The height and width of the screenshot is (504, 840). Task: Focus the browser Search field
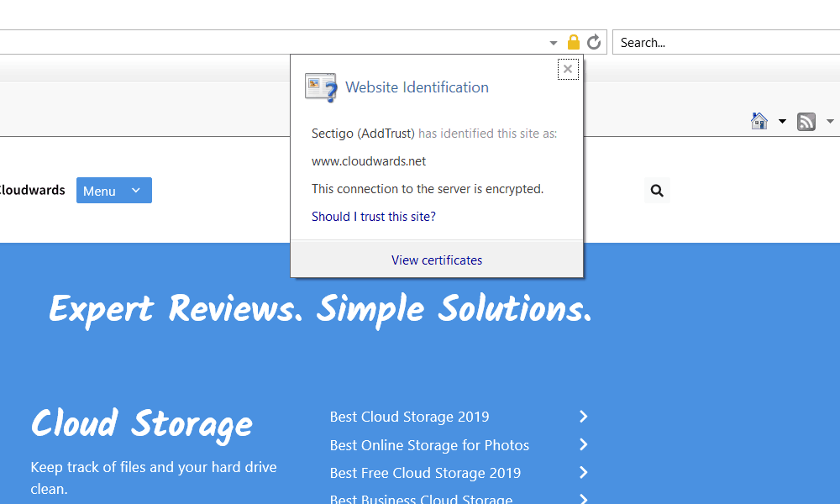click(726, 42)
